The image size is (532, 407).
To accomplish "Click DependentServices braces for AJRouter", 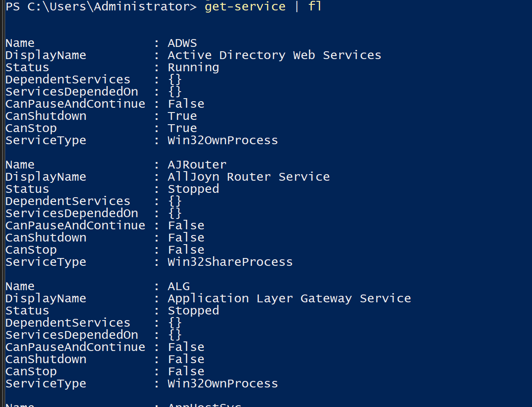I will point(175,201).
